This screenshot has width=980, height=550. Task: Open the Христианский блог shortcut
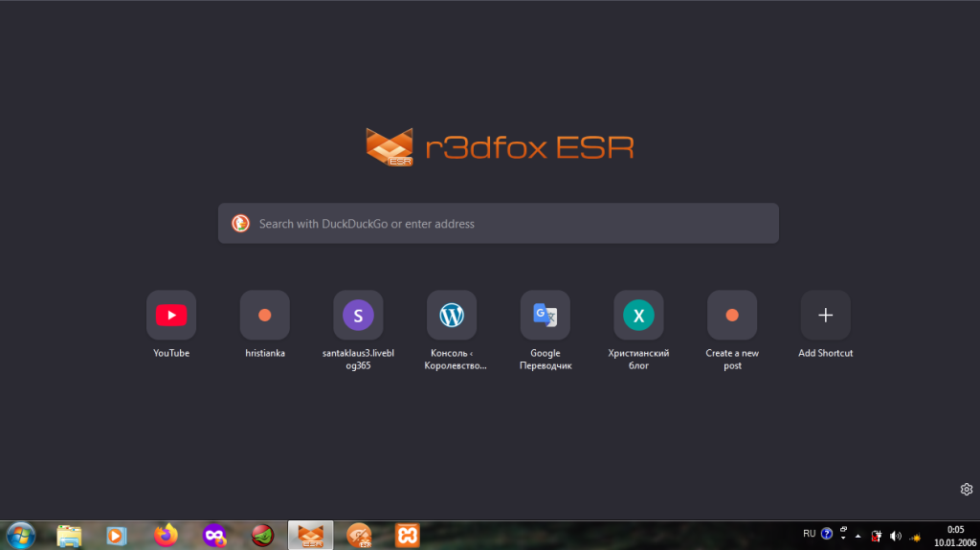638,315
